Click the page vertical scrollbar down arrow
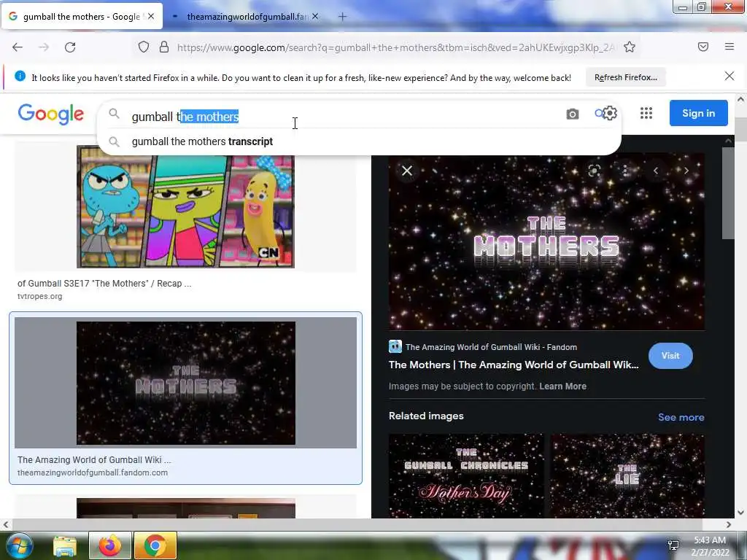Screen dimensions: 747x560 pyautogui.click(x=740, y=513)
